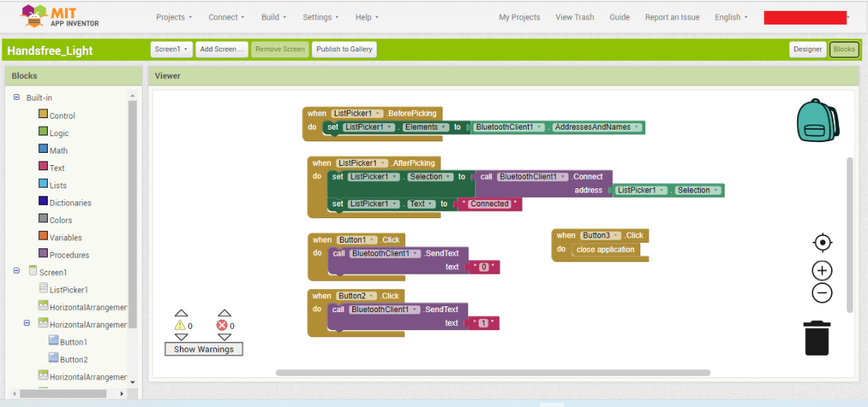
Task: Open the Elements property dropdown
Action: [x=425, y=127]
